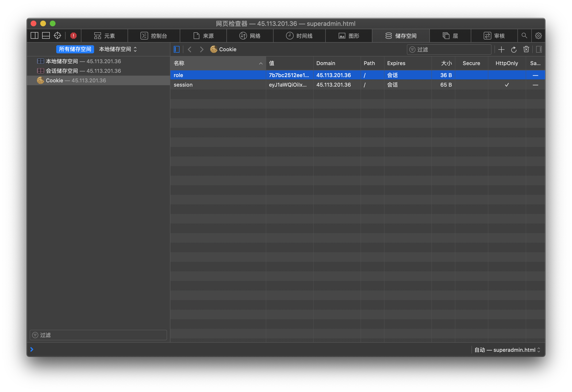572x392 pixels.
Task: Open the 自动 — superadmin.html context selector
Action: 507,350
